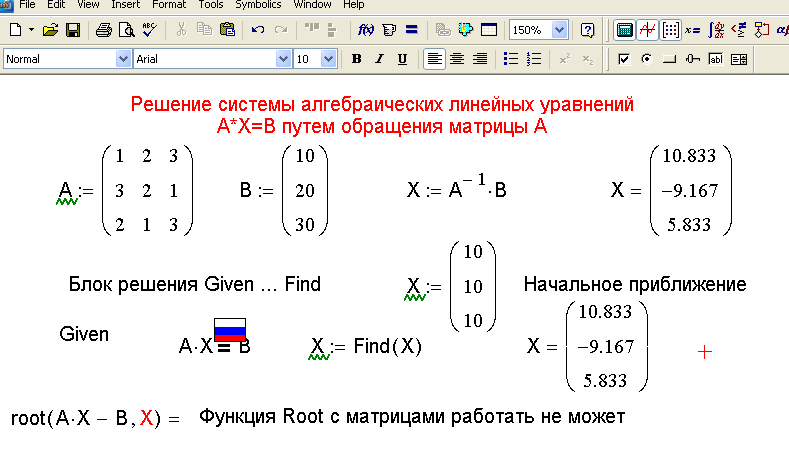The height and width of the screenshot is (457, 789).
Task: Expand the Normal style dropdown
Action: [x=123, y=59]
